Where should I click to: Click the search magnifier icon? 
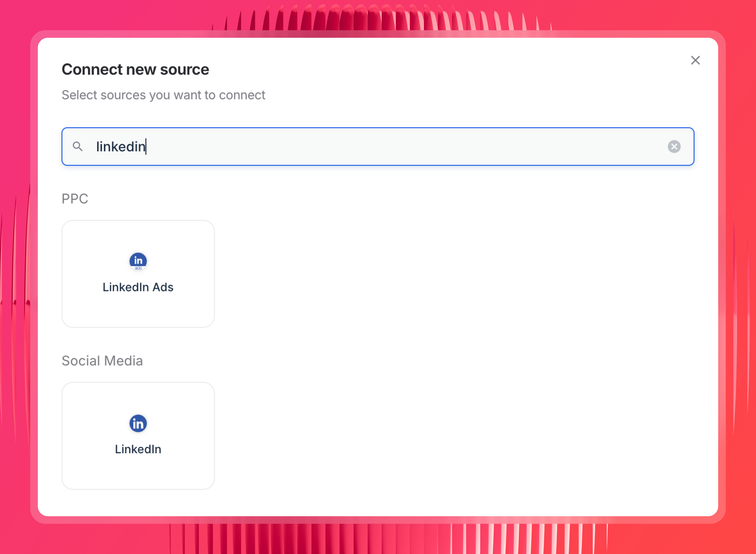[77, 147]
